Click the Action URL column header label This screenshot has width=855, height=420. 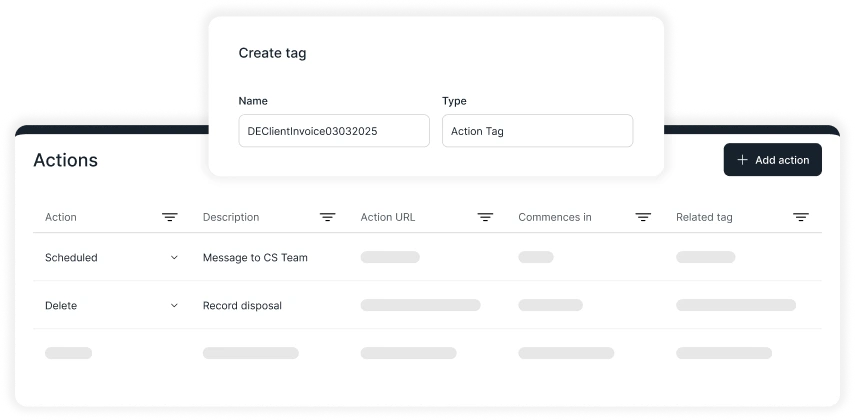pyautogui.click(x=388, y=217)
